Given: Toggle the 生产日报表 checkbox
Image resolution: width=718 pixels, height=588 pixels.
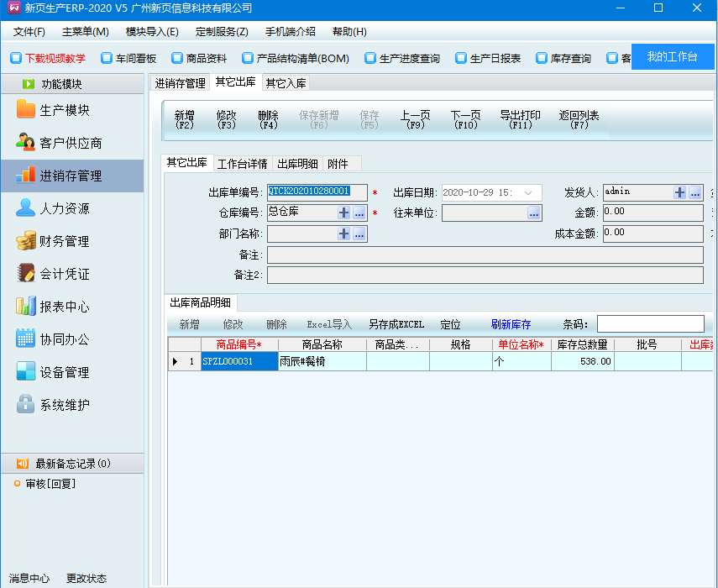Looking at the screenshot, I should click(460, 59).
